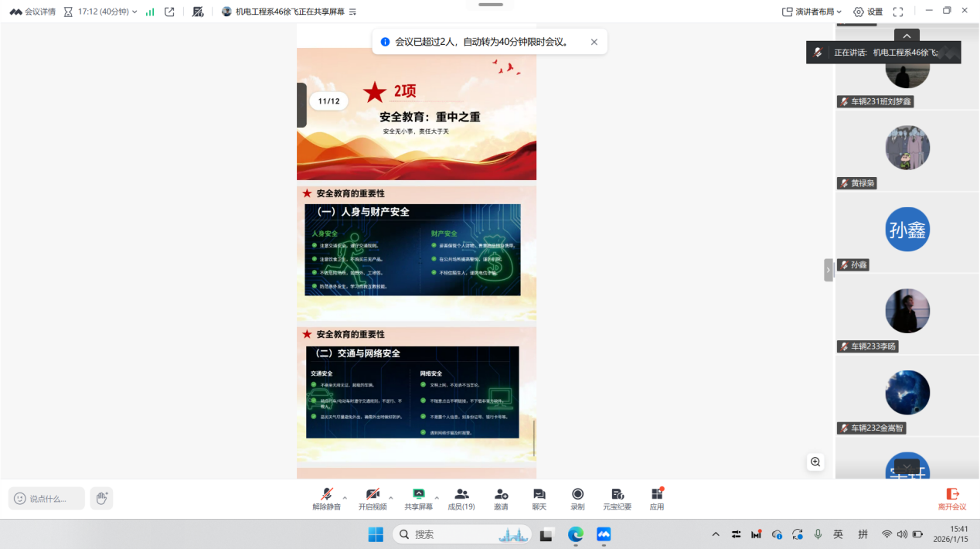Open 会议详情 meeting details
Screen dimensions: 980x549
(x=33, y=12)
